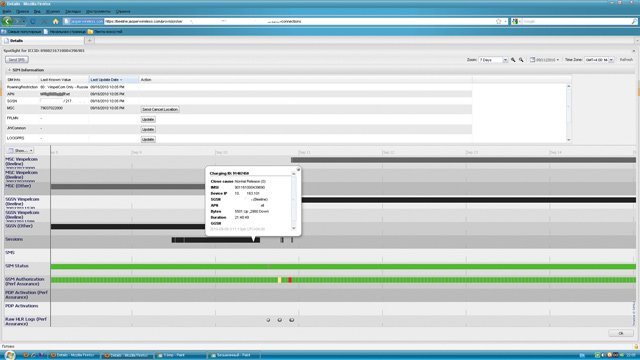Click the zoom out magnifier icon
This screenshot has height=360, width=640.
(x=521, y=60)
